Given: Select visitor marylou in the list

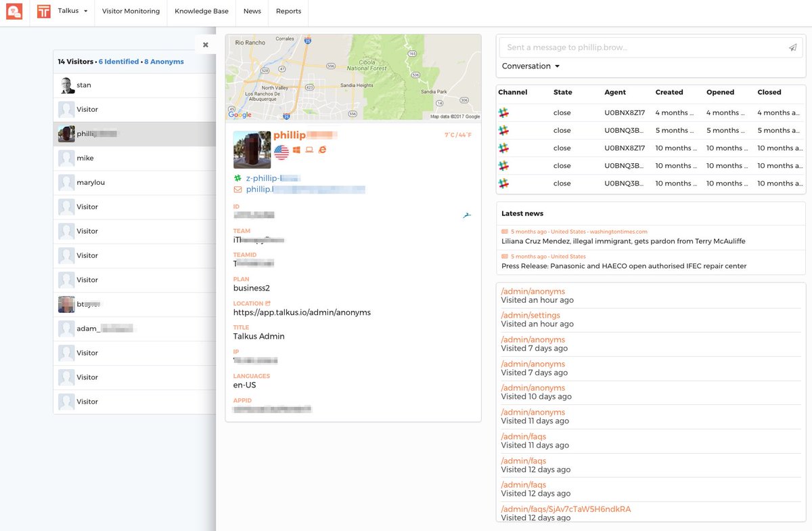Looking at the screenshot, I should (135, 183).
